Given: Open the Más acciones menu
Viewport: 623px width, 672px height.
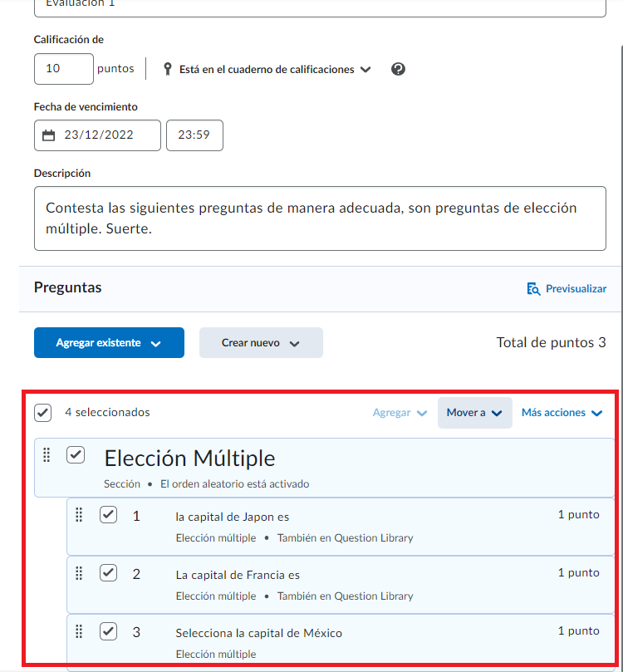Looking at the screenshot, I should pyautogui.click(x=562, y=413).
